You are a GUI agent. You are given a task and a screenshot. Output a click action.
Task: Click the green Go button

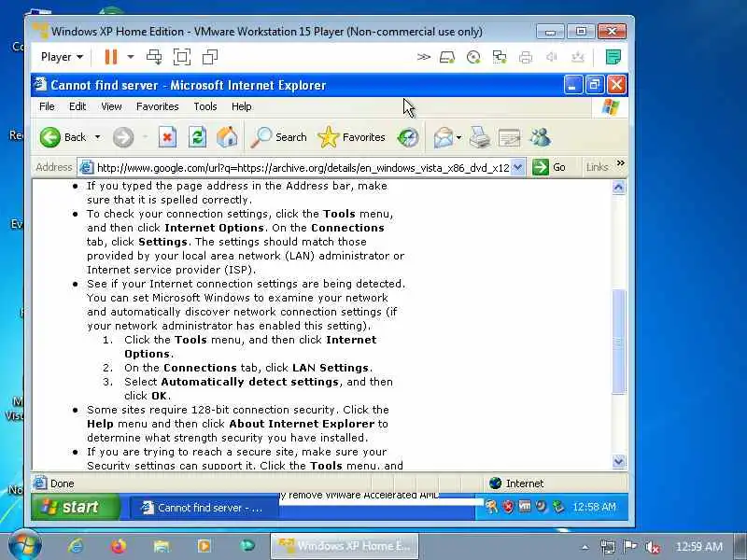pos(549,167)
